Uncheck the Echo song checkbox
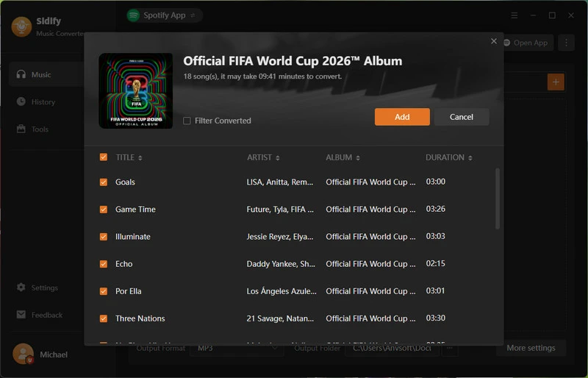The image size is (588, 378). point(104,264)
